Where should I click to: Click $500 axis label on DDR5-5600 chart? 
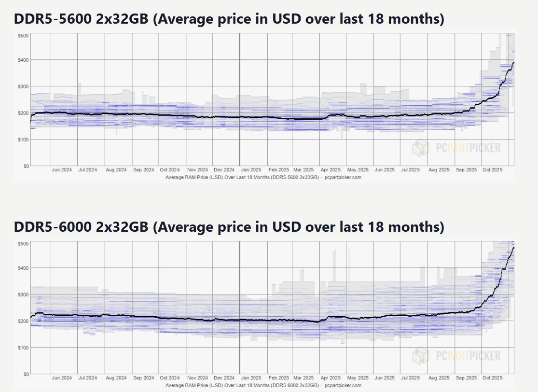23,36
